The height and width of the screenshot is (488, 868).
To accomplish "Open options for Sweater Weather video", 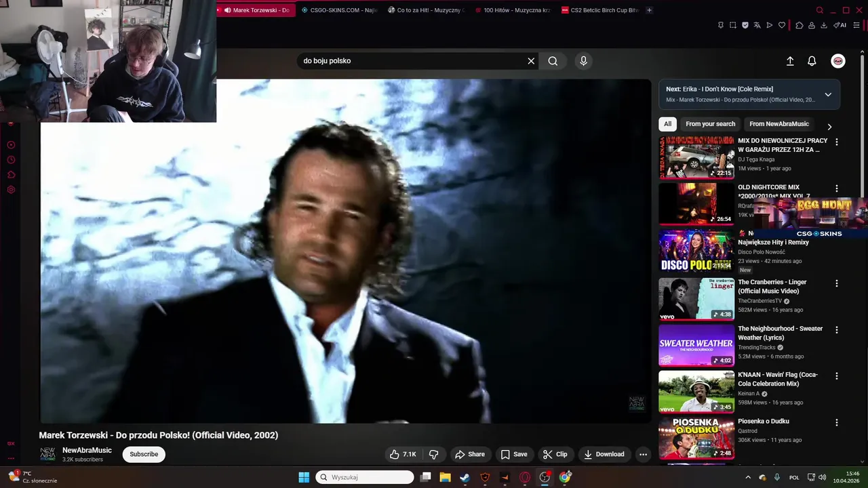I will pos(837,329).
